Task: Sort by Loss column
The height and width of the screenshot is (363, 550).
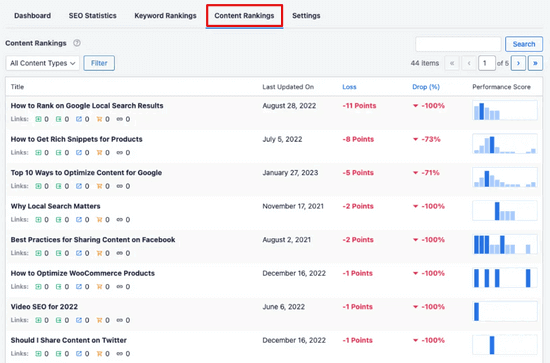Action: click(x=349, y=87)
